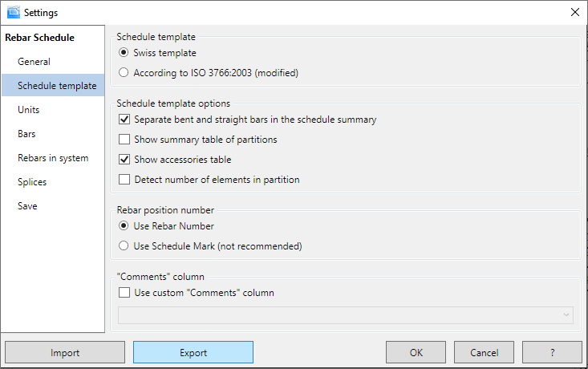
Task: Select Schedule template in sidebar
Action: pos(56,86)
